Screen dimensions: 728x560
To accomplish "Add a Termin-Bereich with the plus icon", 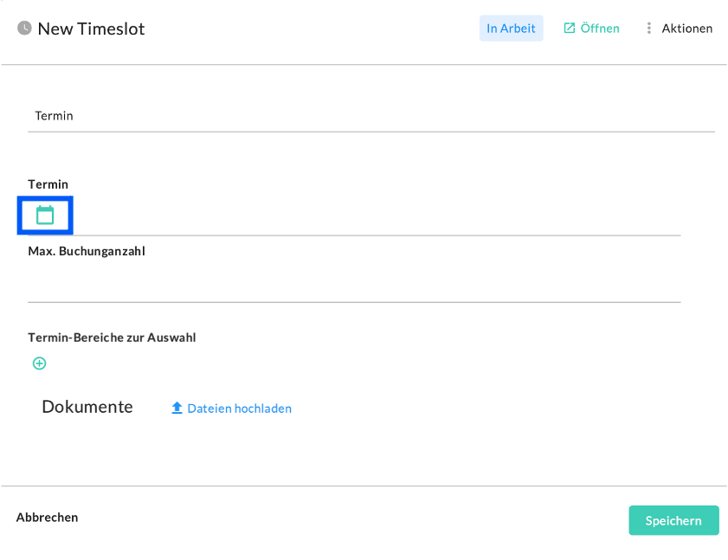I will coord(39,364).
